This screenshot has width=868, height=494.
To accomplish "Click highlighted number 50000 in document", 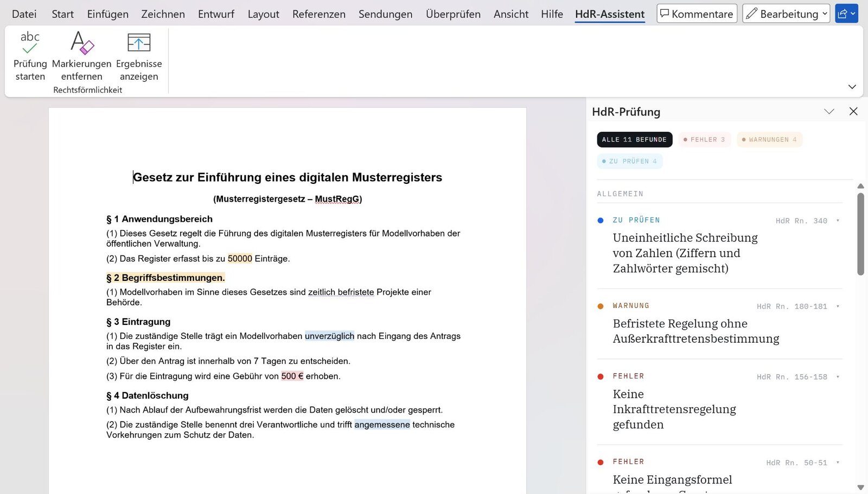I will 240,259.
